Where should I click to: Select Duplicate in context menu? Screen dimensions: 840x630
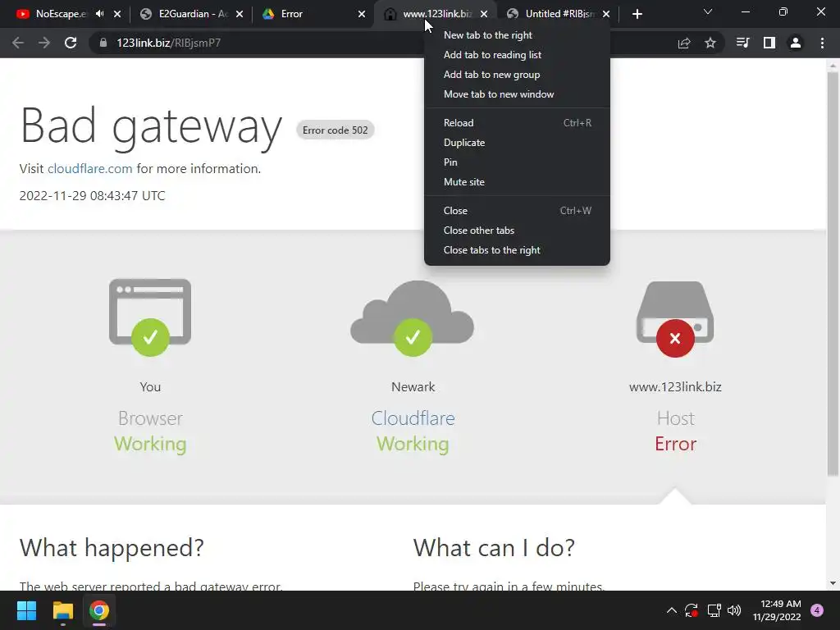[517, 143]
